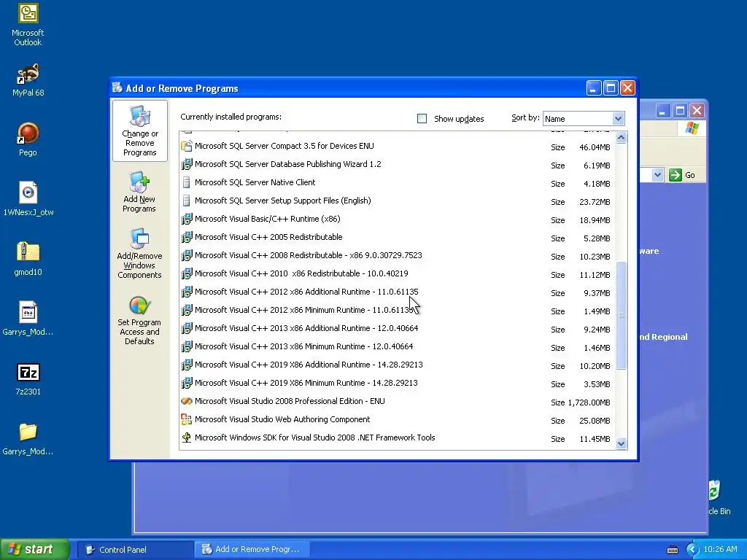This screenshot has width=747, height=560.
Task: Open the Sort by Name dropdown
Action: tap(618, 119)
